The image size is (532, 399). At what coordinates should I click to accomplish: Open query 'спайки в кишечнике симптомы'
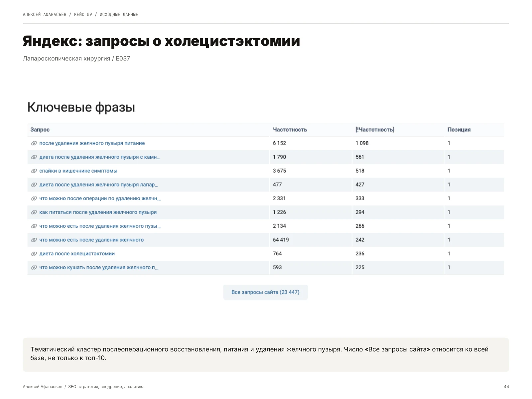point(78,171)
